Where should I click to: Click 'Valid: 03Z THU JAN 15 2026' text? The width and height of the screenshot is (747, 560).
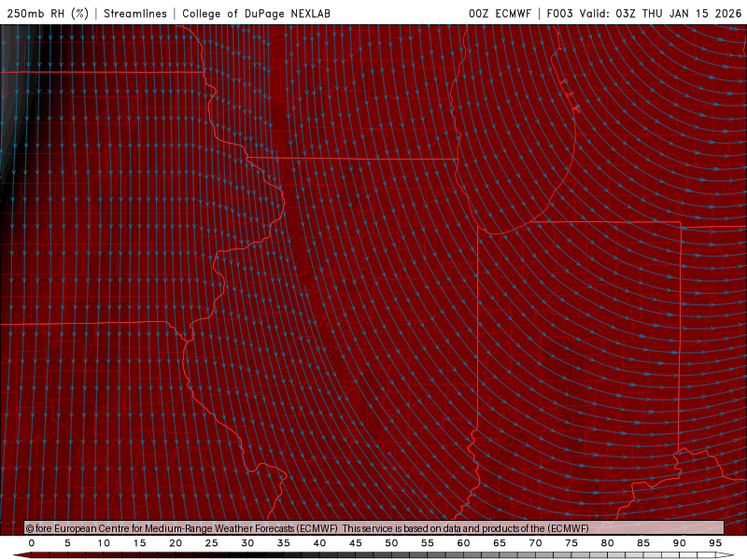[660, 13]
